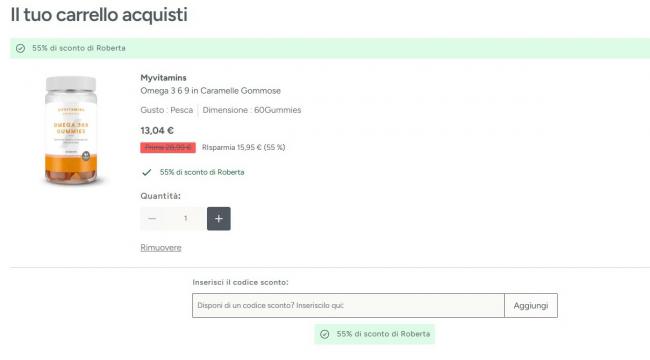Click the plus icon to increase quantity
The image size is (650, 360).
219,219
